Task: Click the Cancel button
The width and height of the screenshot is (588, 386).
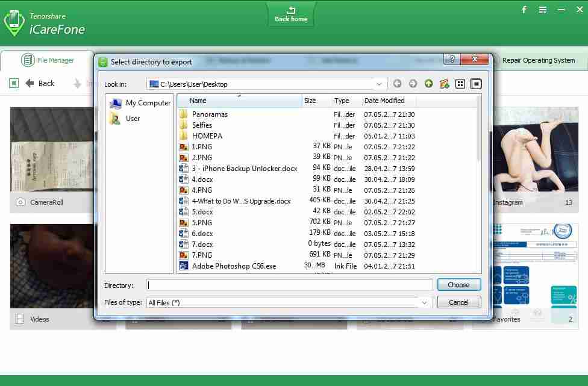Action: tap(459, 302)
